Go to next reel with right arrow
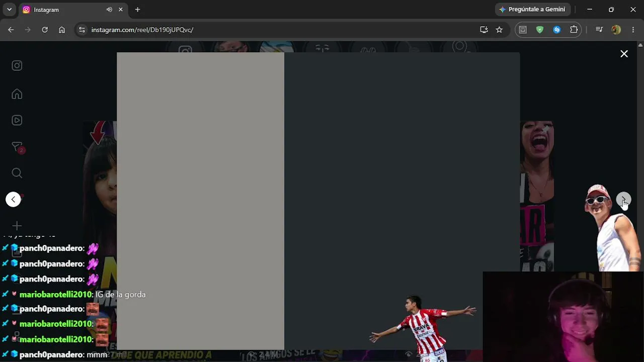Viewport: 644px width, 362px height. (x=623, y=200)
